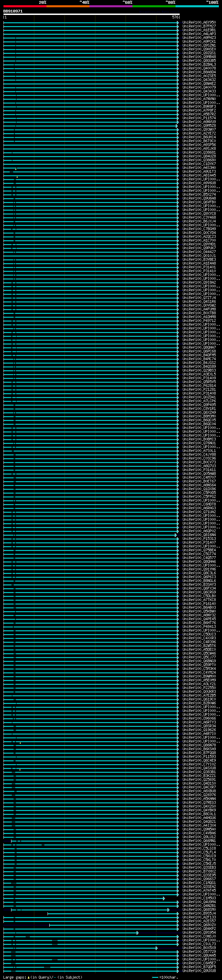Select the UniRef100_P31401 label
This screenshot has width=222, height=980.
(199, 267)
